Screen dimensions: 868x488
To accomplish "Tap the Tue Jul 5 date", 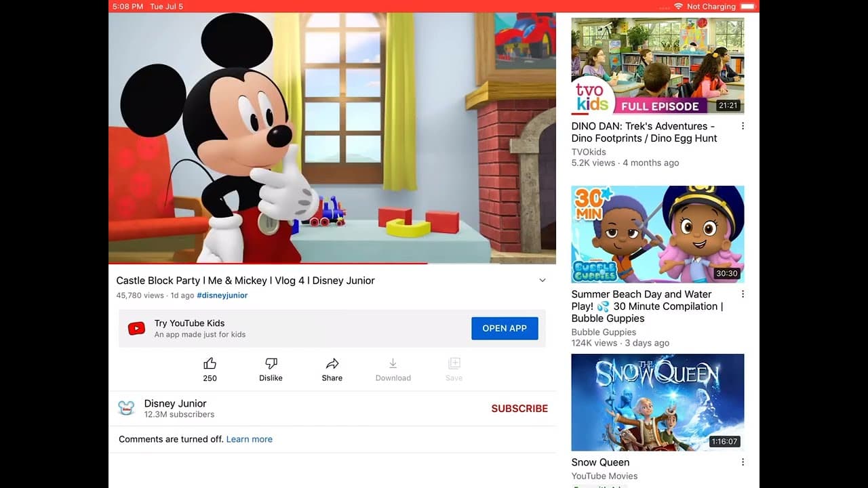I will [166, 6].
